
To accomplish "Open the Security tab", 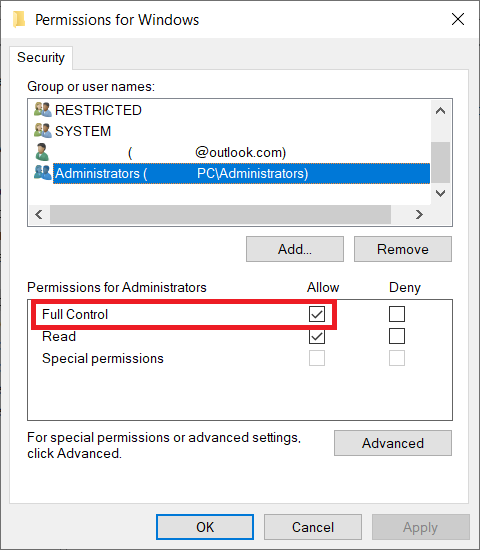I will coord(41,58).
